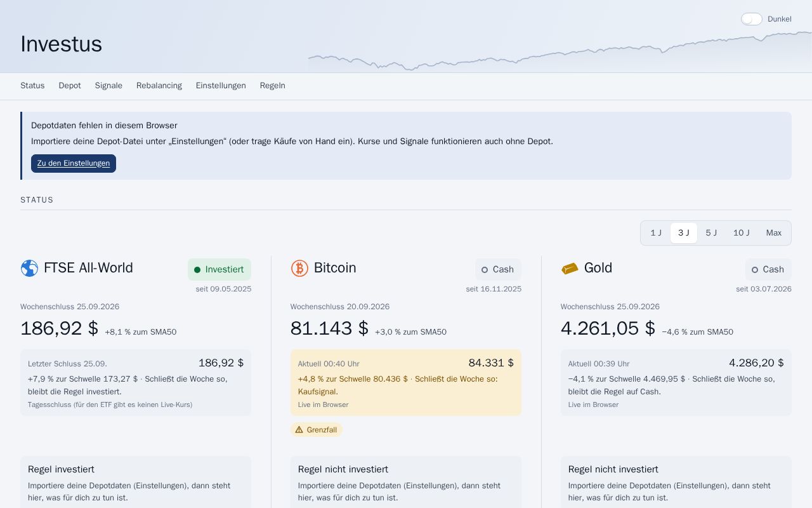This screenshot has width=812, height=508.
Task: Click the text seit 03.07.2026
Action: tap(764, 289)
